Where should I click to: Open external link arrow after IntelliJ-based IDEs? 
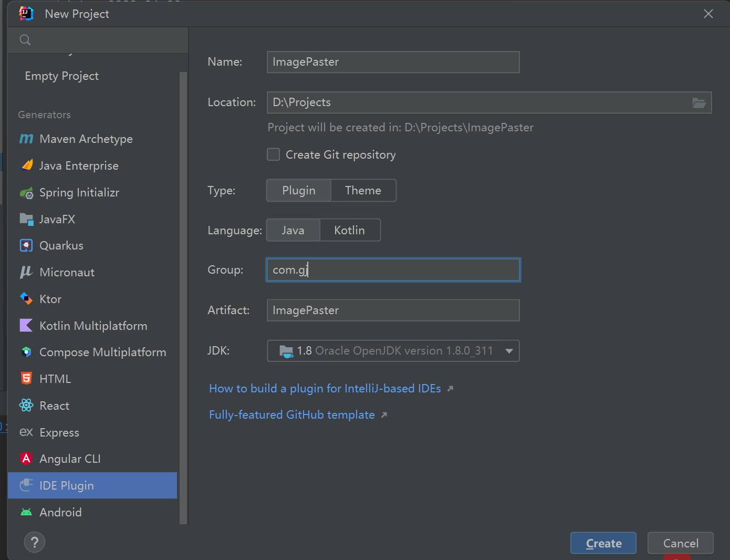(x=450, y=389)
